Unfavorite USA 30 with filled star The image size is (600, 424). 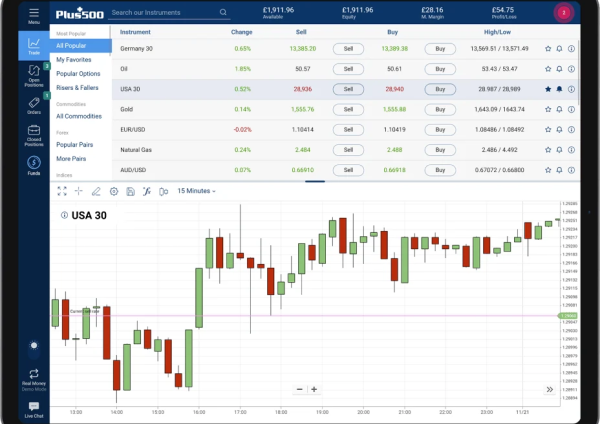pyautogui.click(x=548, y=89)
